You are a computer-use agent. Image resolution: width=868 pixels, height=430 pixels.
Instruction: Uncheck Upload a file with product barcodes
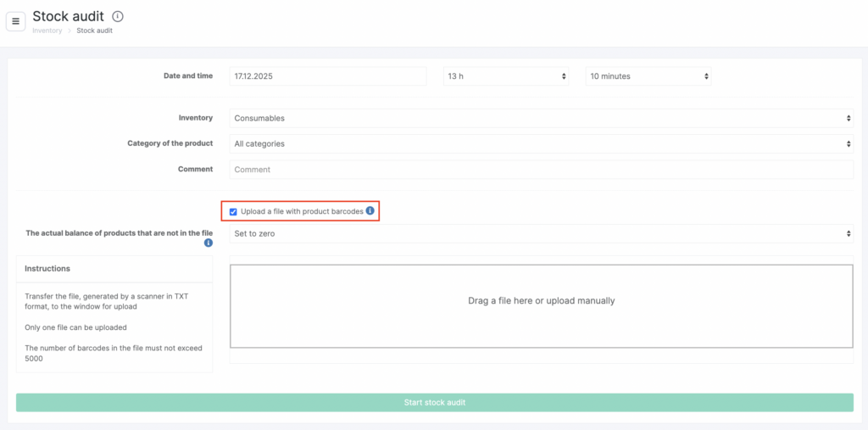pos(233,212)
